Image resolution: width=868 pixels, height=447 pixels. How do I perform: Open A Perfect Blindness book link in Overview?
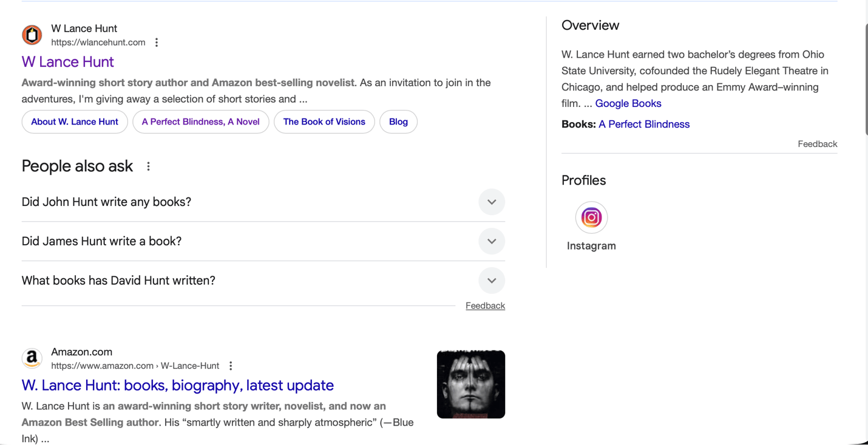(x=644, y=125)
